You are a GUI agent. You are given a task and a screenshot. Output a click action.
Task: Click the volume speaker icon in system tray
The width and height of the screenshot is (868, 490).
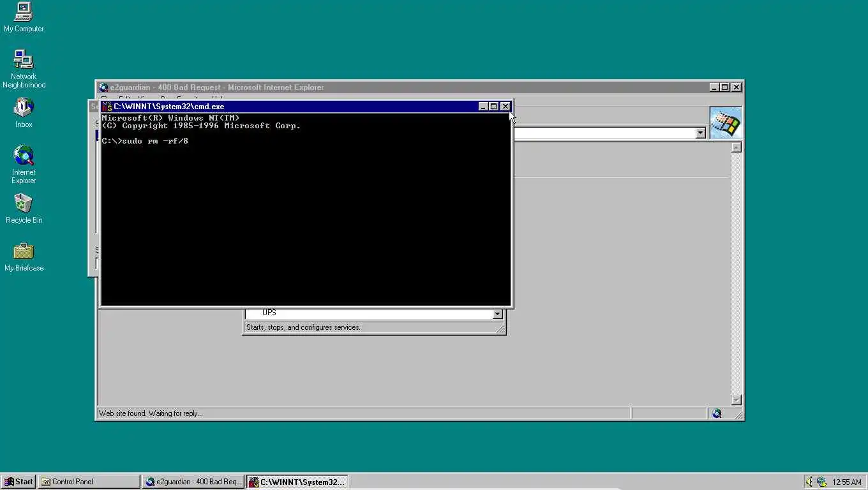coord(809,482)
